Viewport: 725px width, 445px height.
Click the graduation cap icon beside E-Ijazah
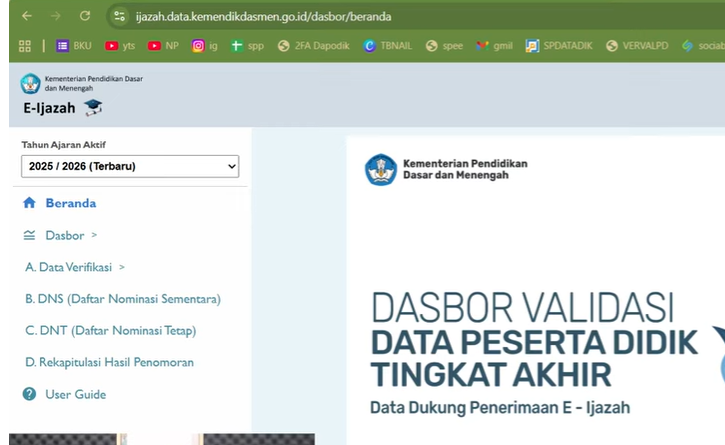(93, 107)
